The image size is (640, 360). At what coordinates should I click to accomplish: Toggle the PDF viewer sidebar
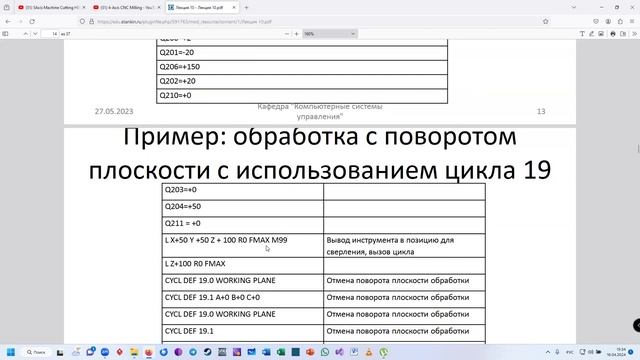pyautogui.click(x=5, y=34)
